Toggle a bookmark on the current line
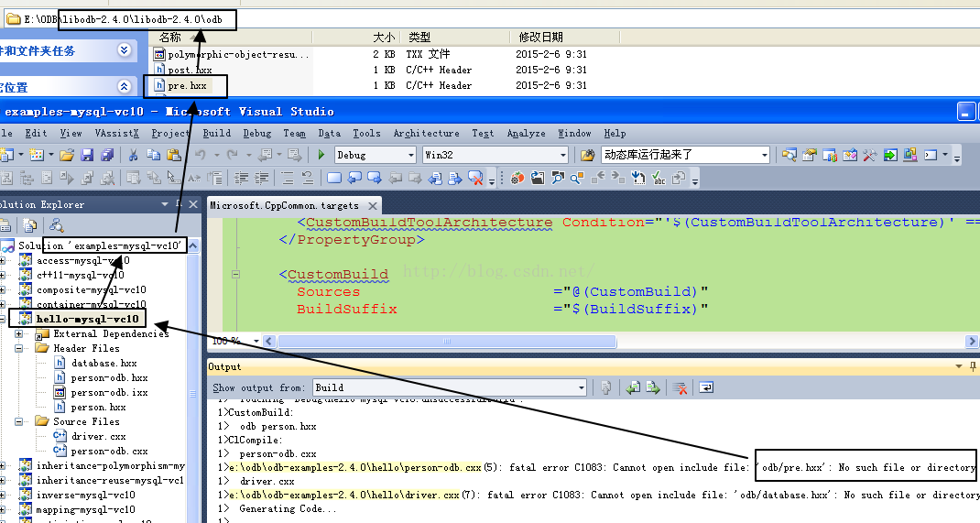Image resolution: width=980 pixels, height=523 pixels. tap(334, 179)
